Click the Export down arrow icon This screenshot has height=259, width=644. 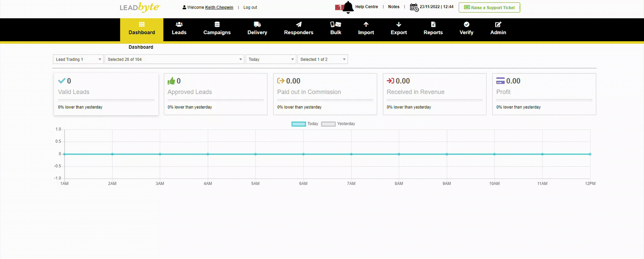[x=399, y=24]
